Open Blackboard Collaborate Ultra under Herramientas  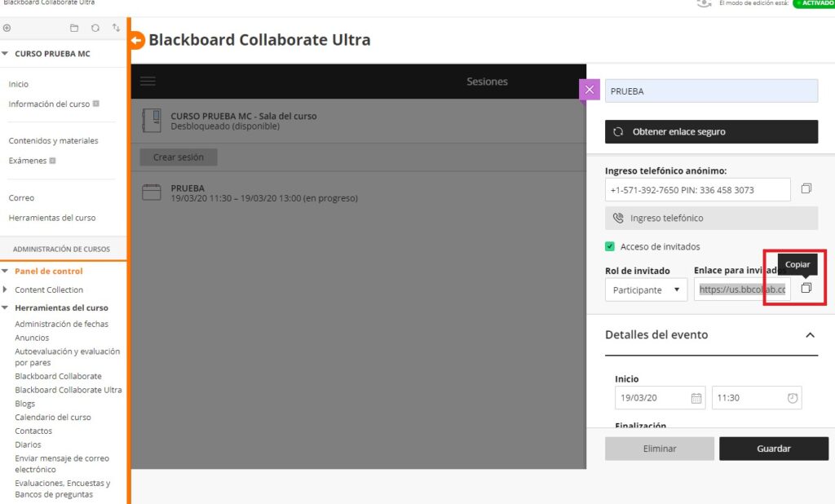click(x=68, y=390)
